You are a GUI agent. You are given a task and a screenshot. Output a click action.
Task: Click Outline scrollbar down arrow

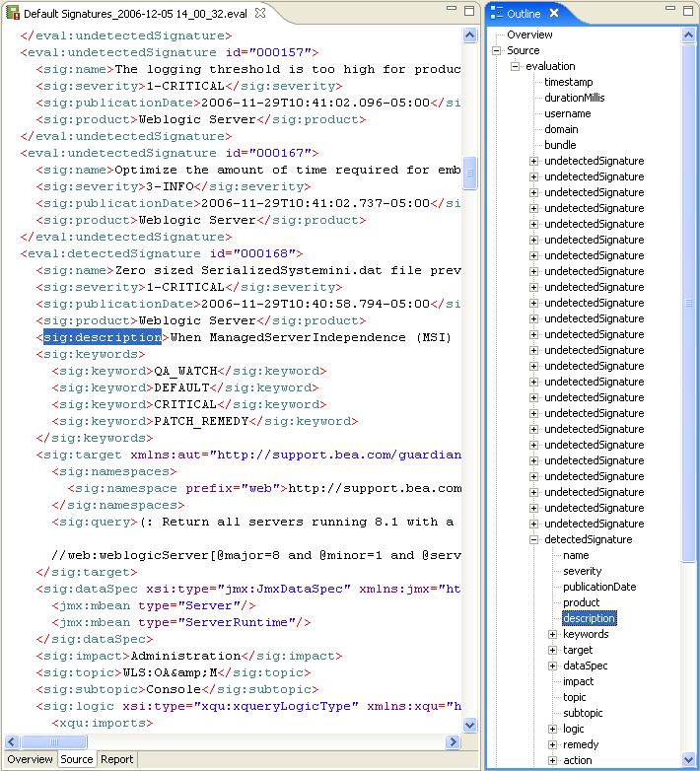pyautogui.click(x=689, y=759)
